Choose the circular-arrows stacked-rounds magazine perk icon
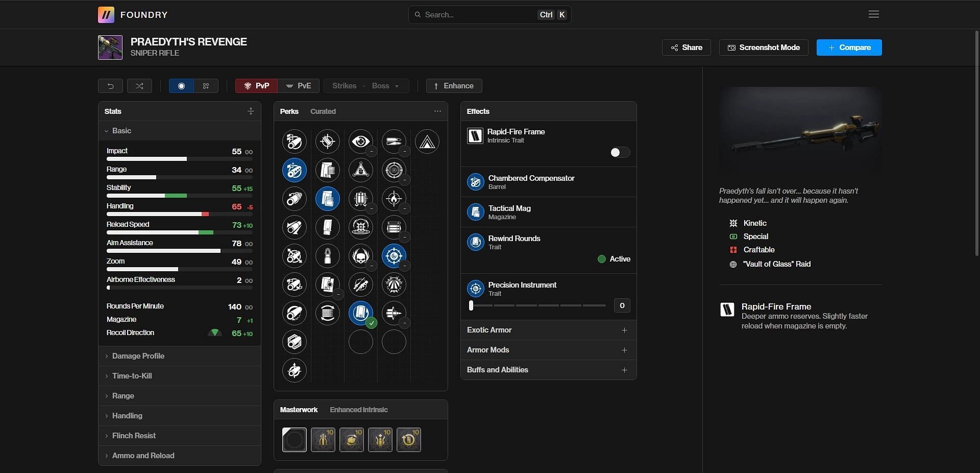980x473 pixels. [x=328, y=313]
